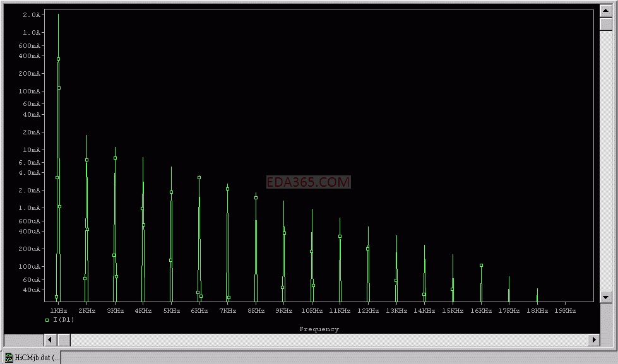
Task: Click the 15KHz x-axis label
Action: (x=453, y=311)
